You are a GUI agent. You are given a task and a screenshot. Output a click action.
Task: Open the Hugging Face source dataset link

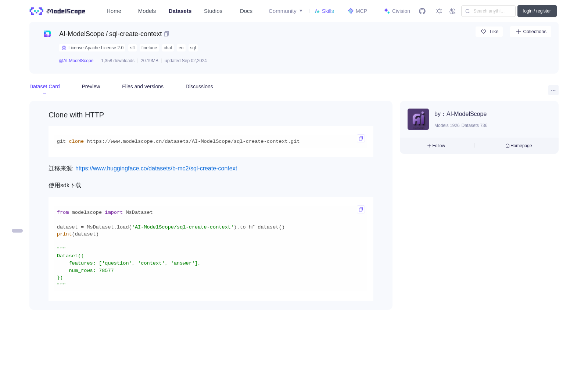(x=156, y=168)
